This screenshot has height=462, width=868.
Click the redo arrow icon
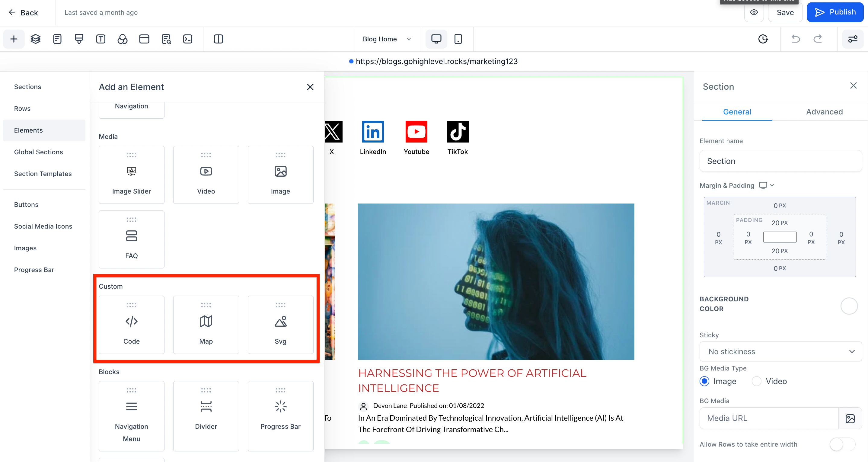(818, 39)
